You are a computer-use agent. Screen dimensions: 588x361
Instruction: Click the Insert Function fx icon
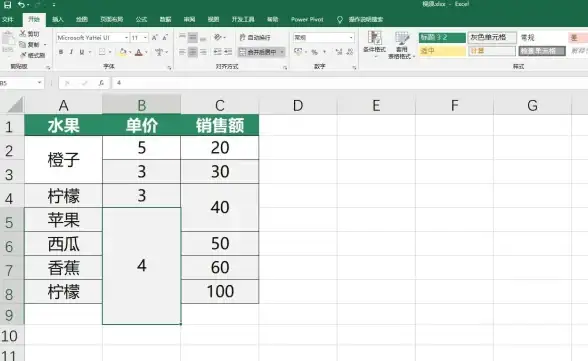(x=101, y=83)
